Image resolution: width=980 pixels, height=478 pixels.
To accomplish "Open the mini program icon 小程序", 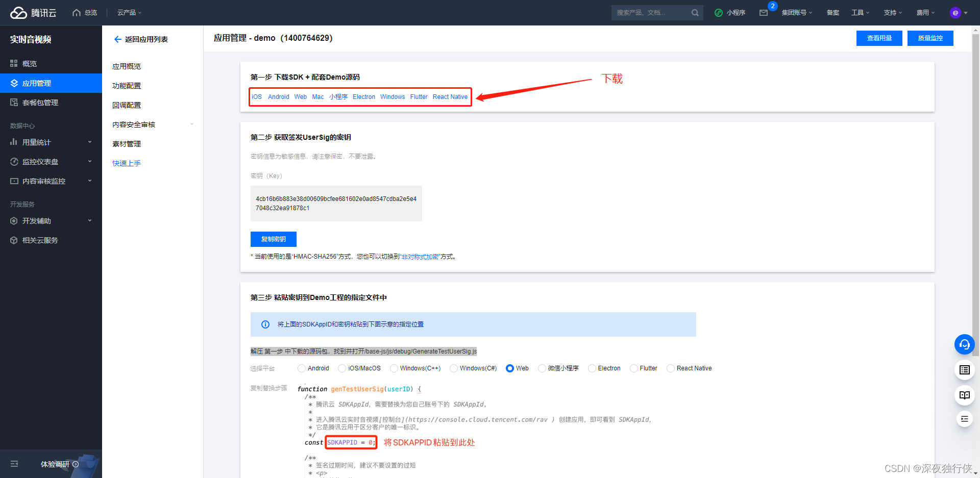I will (719, 13).
